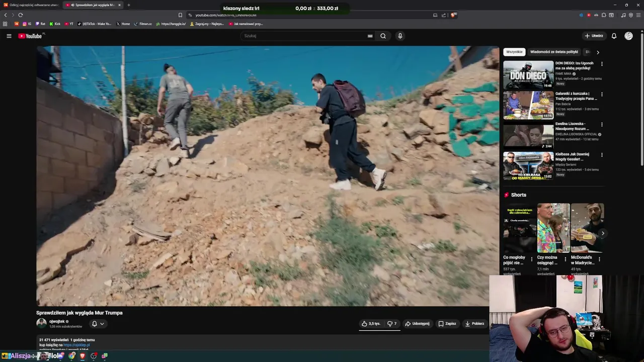The width and height of the screenshot is (644, 362).
Task: Click the magnifier search button
Action: [x=383, y=36]
